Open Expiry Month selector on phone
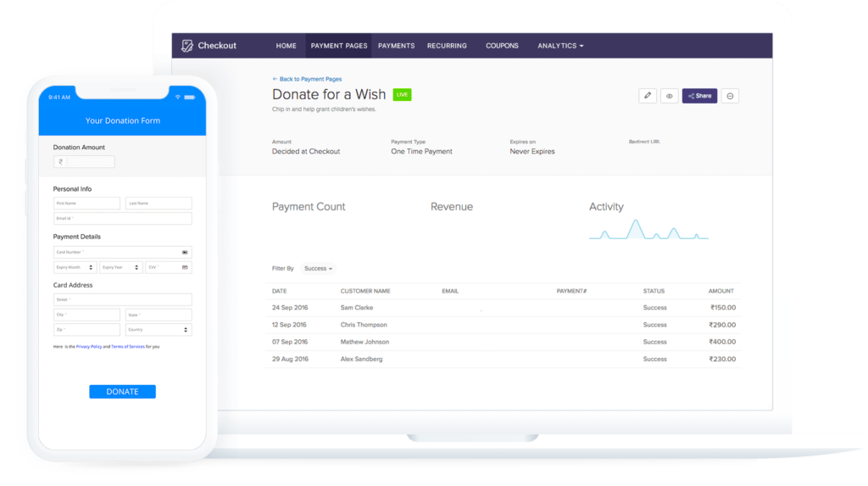This screenshot has width=868, height=486. tap(75, 267)
